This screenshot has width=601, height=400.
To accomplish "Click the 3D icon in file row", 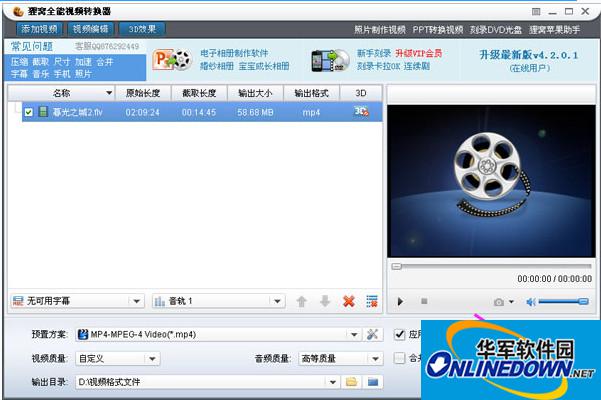I will [361, 111].
